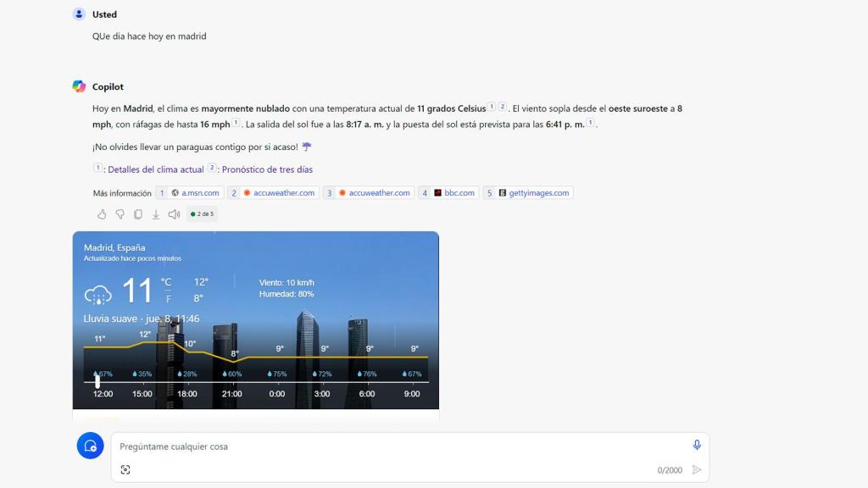The image size is (868, 488).
Task: Select the 21:00 hour on forecast timeline
Action: [232, 394]
